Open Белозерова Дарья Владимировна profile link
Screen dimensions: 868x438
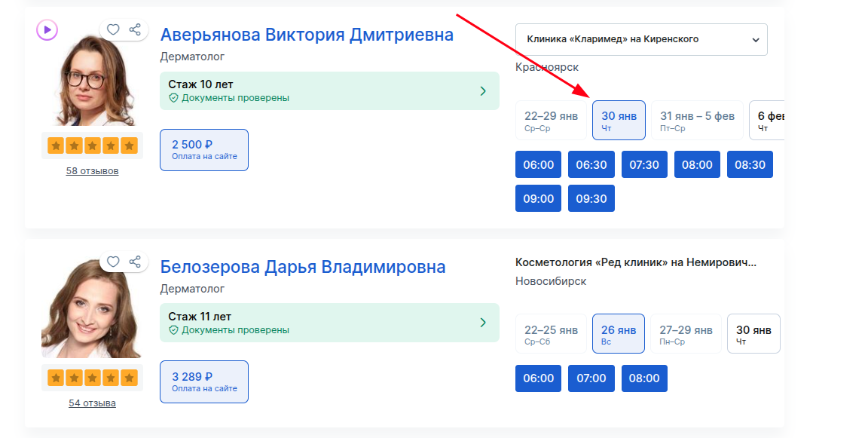click(303, 267)
